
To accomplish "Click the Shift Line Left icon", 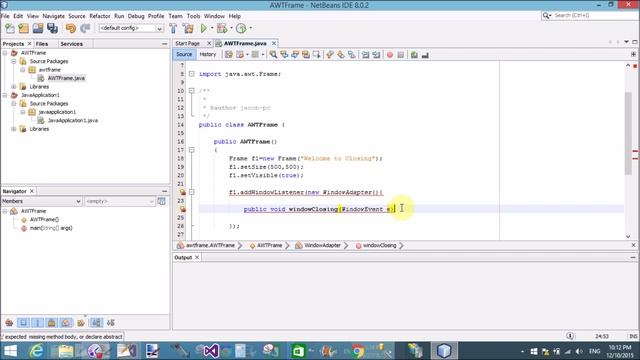I will coord(365,55).
